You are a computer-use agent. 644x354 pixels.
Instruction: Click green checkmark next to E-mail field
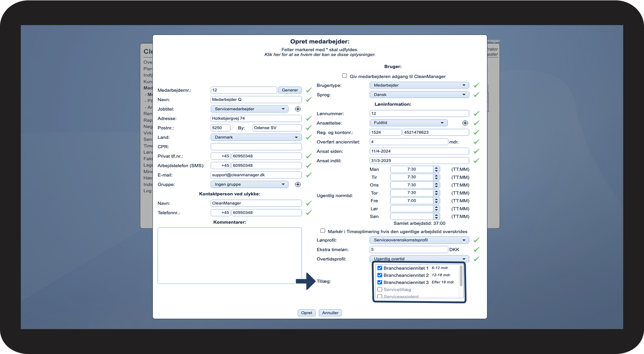click(309, 175)
